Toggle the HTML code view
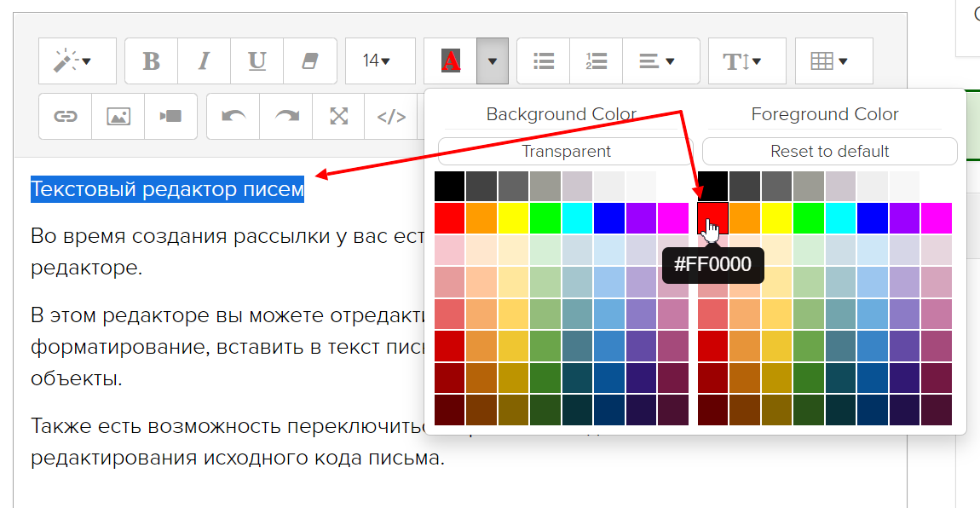980x508 pixels. 391,117
